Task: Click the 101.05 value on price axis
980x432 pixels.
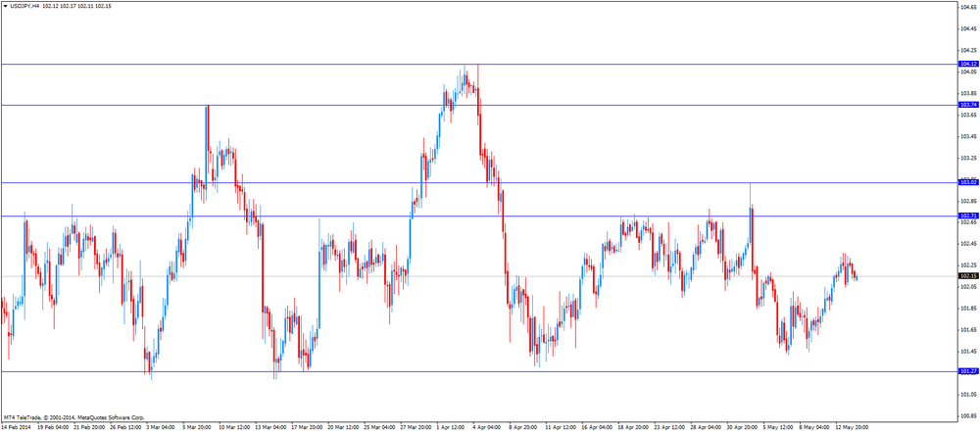Action: tap(969, 394)
